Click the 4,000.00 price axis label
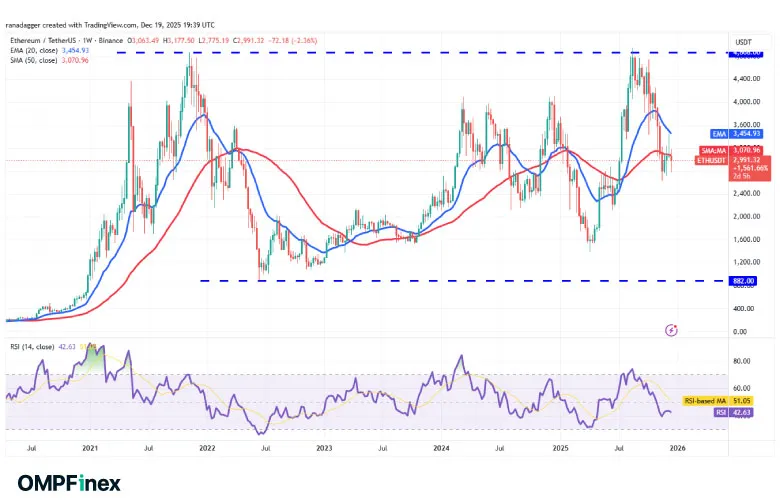The image size is (780, 503). [x=745, y=102]
